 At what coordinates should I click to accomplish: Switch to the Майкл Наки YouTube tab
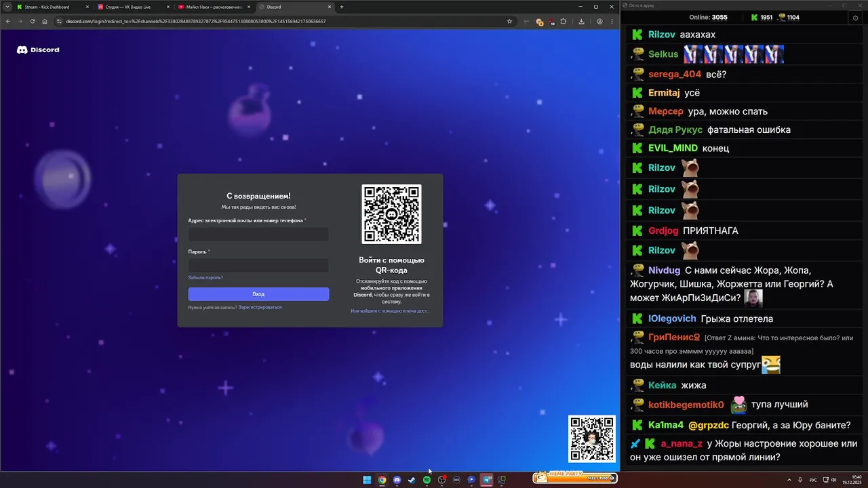tap(214, 7)
